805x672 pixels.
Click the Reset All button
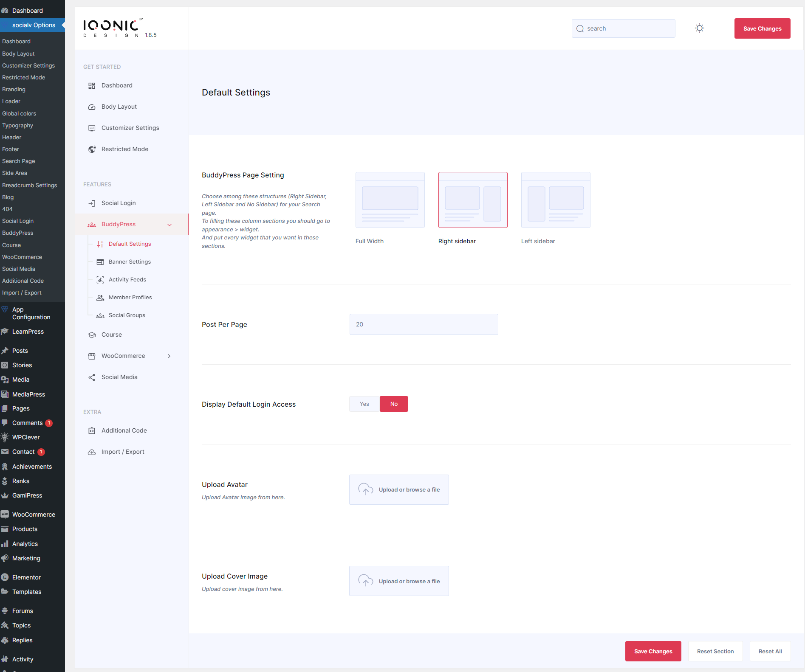click(770, 651)
